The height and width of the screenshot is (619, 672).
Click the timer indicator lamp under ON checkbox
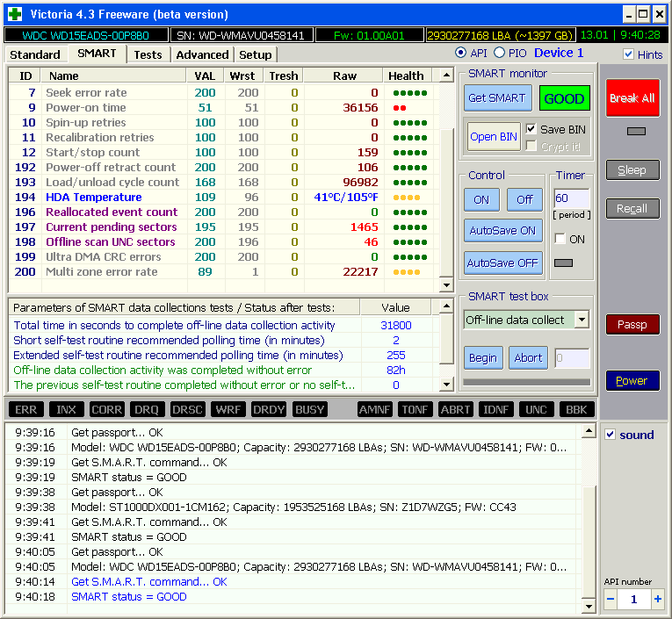564,263
